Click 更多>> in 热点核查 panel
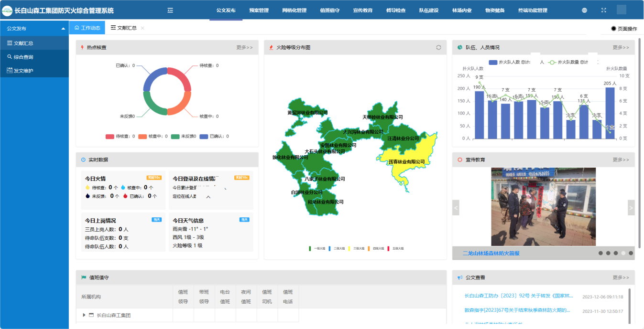This screenshot has width=644, height=329. [x=244, y=47]
